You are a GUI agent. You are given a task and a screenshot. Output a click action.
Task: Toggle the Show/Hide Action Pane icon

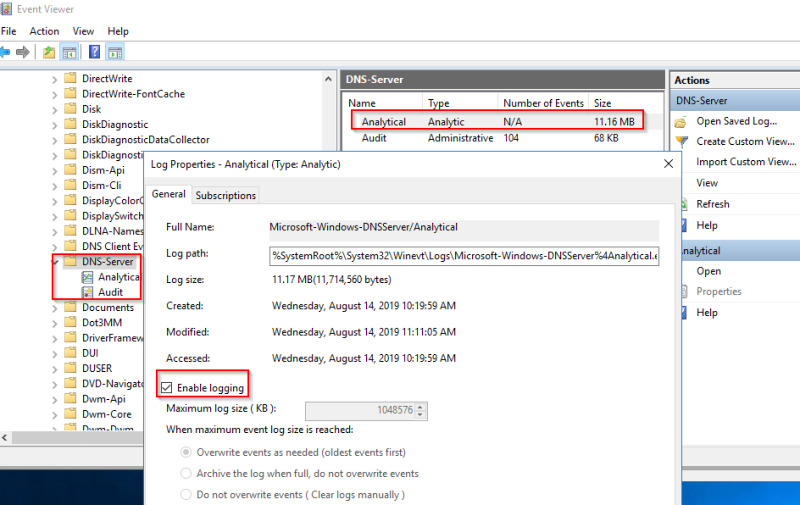(115, 52)
